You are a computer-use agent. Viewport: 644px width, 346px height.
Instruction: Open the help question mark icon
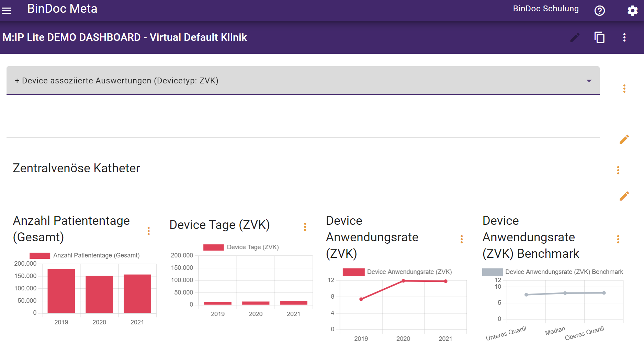tap(599, 11)
